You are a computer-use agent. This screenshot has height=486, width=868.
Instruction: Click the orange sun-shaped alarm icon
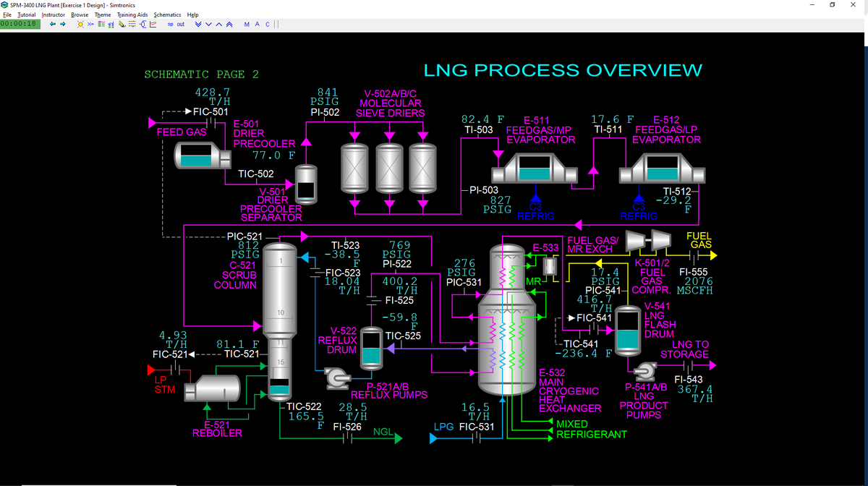tap(81, 24)
